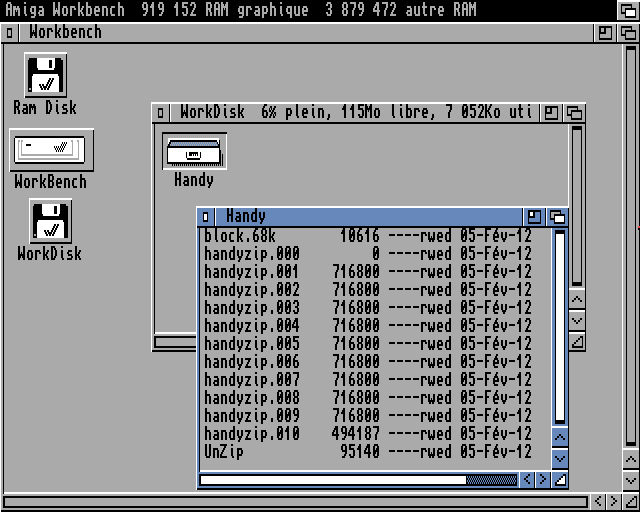
Task: Select the block.68k file entry
Action: (239, 236)
